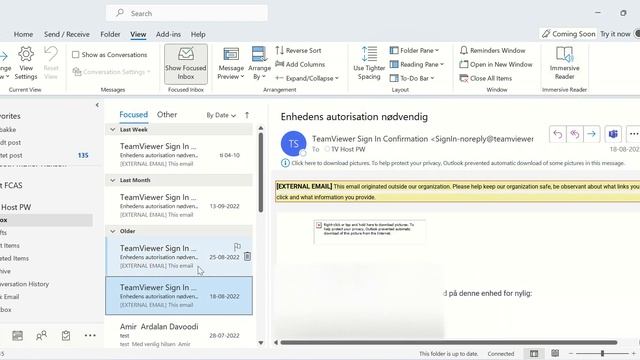Open the Send / Receive tab
640x360 pixels.
click(x=67, y=34)
